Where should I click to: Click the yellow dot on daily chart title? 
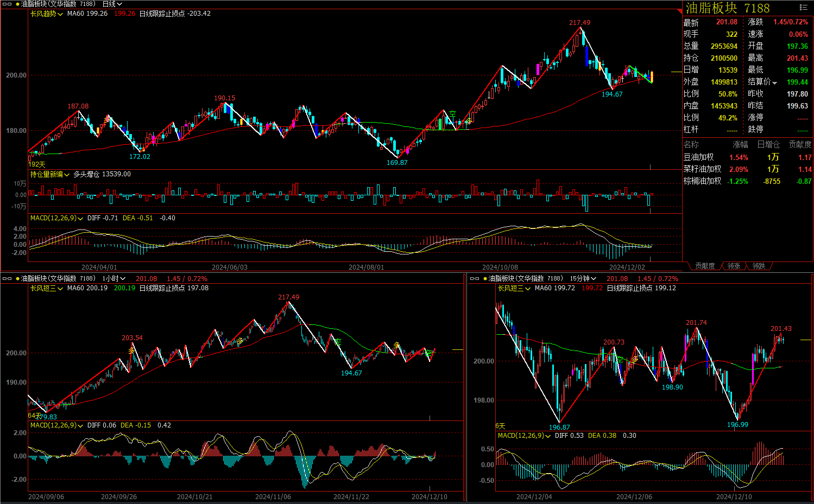18,4
